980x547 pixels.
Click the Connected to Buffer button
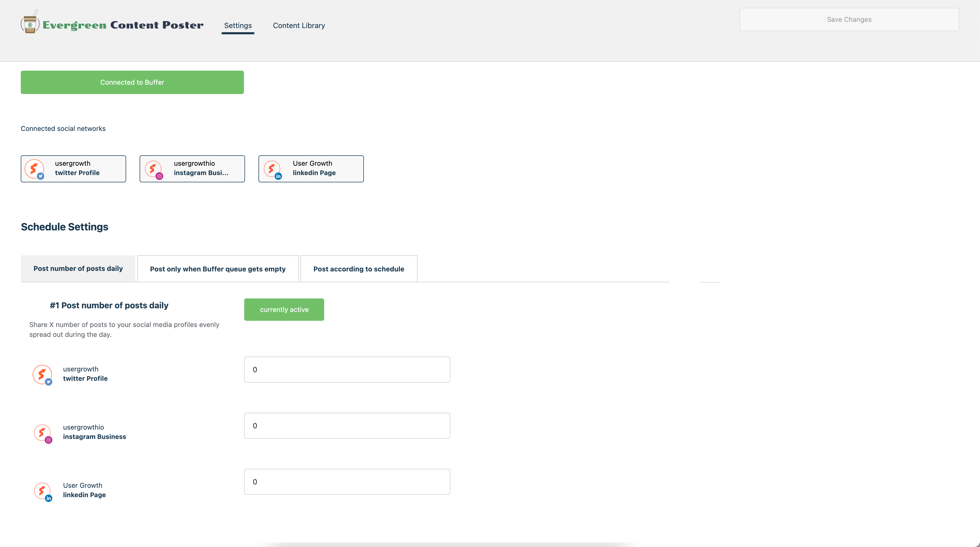(x=132, y=82)
